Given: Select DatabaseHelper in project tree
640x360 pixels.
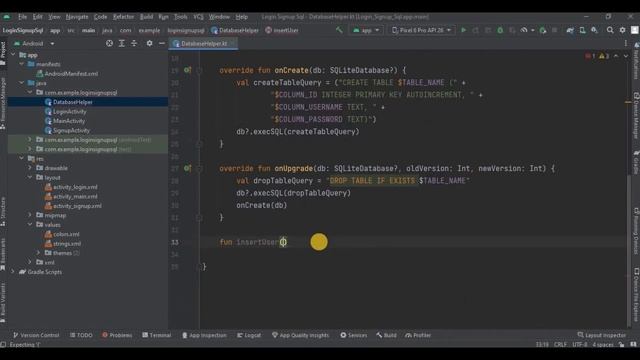Looking at the screenshot, I should [x=73, y=102].
